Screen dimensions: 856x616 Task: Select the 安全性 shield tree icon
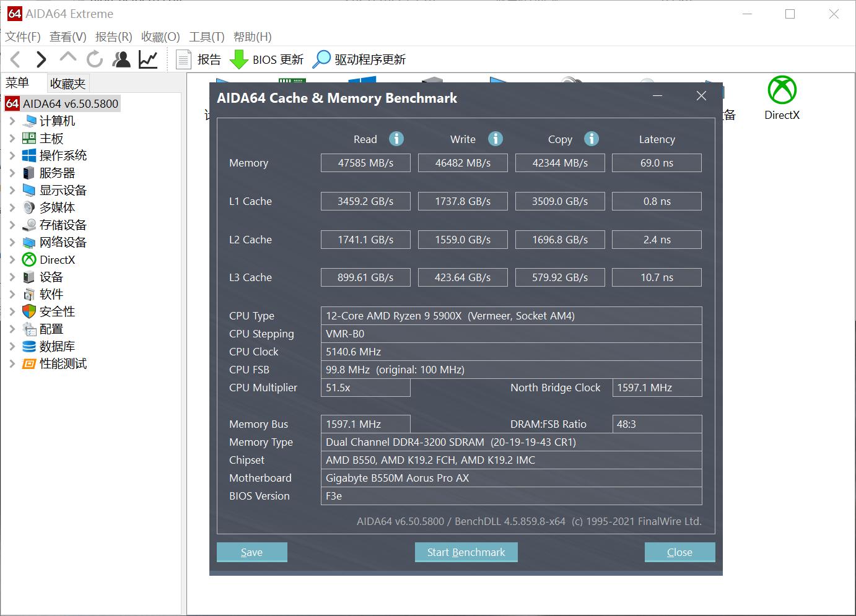[29, 311]
